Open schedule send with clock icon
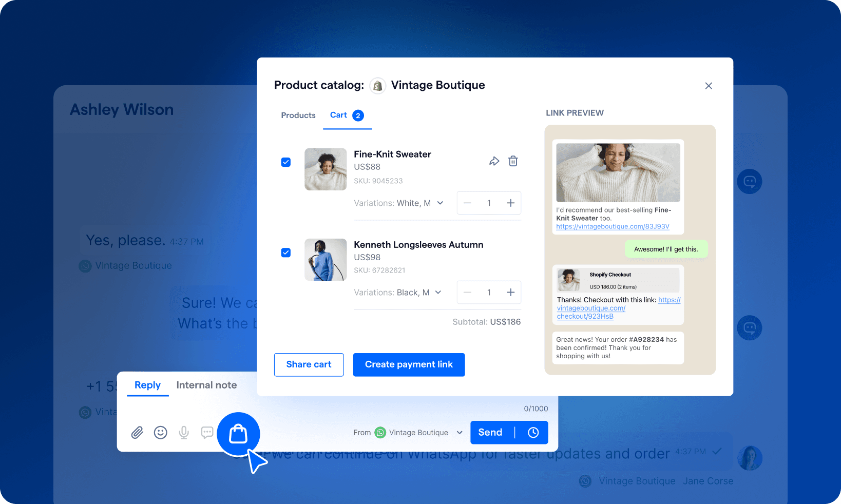 (x=533, y=432)
